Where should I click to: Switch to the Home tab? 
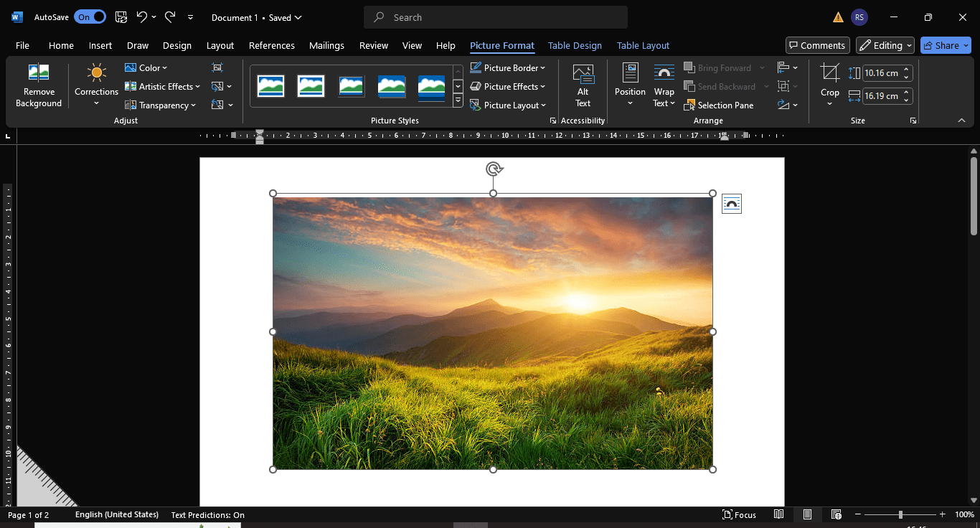[61, 45]
